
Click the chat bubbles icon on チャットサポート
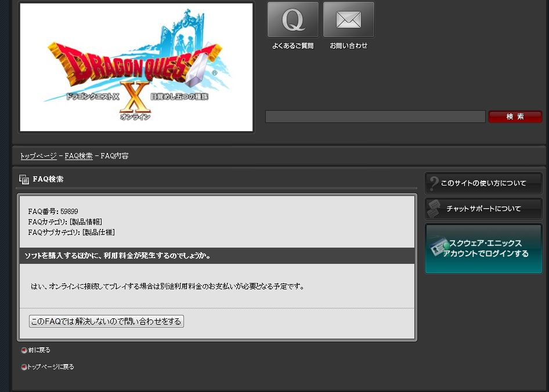pos(434,209)
